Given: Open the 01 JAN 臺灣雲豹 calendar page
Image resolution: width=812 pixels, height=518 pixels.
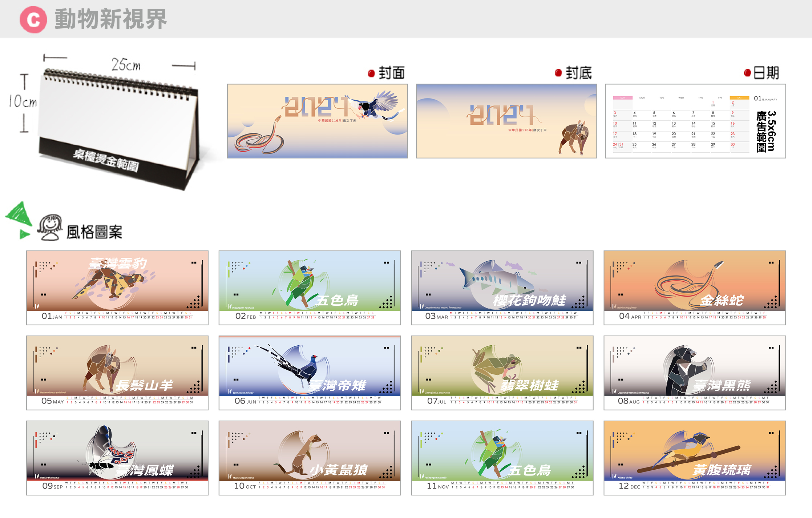Looking at the screenshot, I should (x=117, y=288).
